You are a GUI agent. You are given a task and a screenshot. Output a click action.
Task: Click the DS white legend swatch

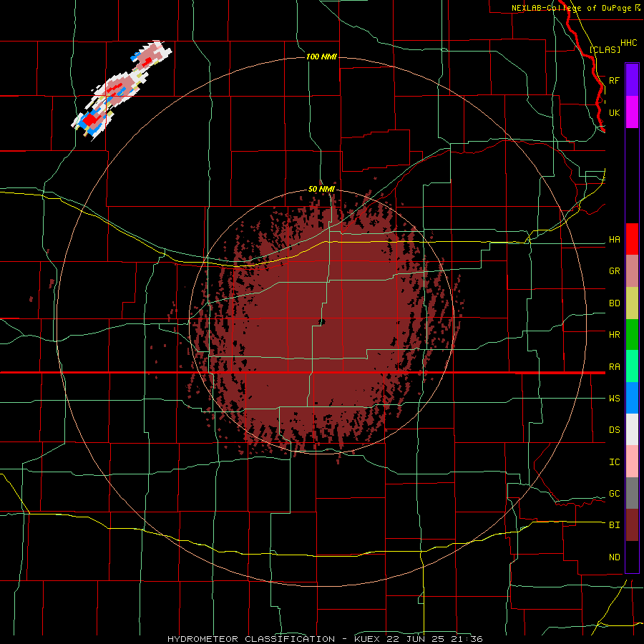(632, 429)
